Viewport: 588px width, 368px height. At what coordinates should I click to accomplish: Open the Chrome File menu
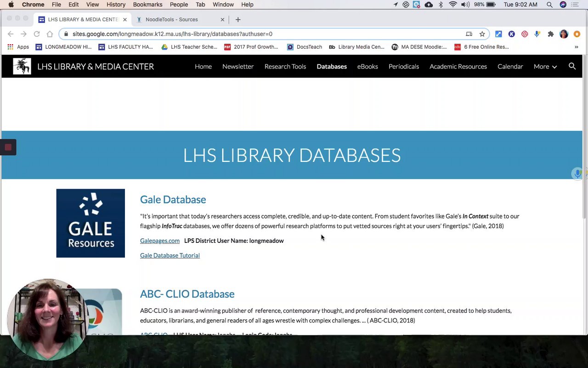(56, 5)
